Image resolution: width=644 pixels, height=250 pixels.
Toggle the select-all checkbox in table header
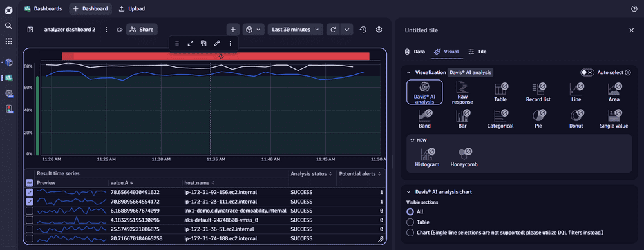[x=30, y=183]
